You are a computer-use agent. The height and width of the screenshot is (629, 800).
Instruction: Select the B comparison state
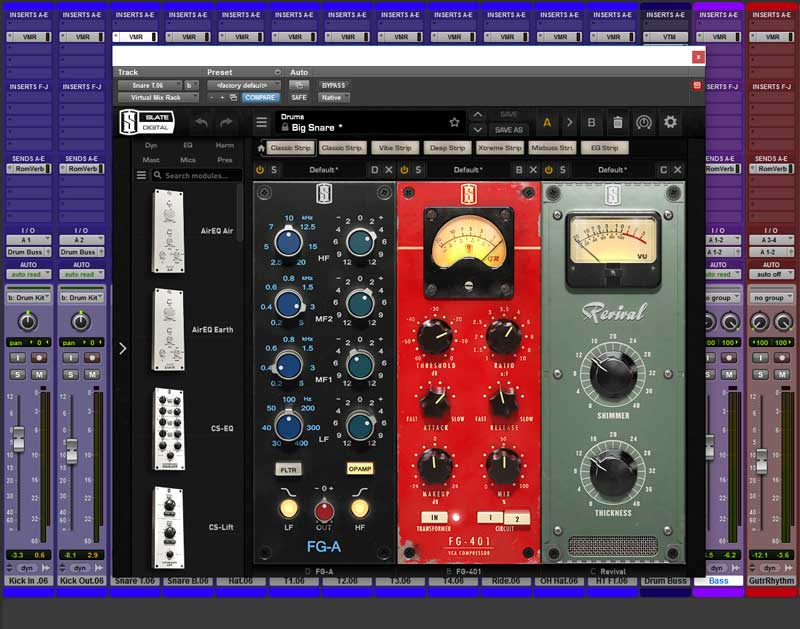coord(591,122)
